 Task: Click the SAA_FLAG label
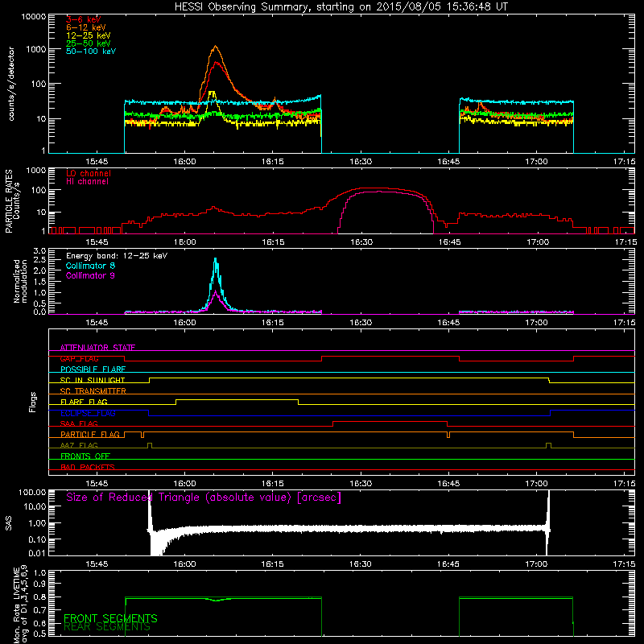pyautogui.click(x=79, y=424)
